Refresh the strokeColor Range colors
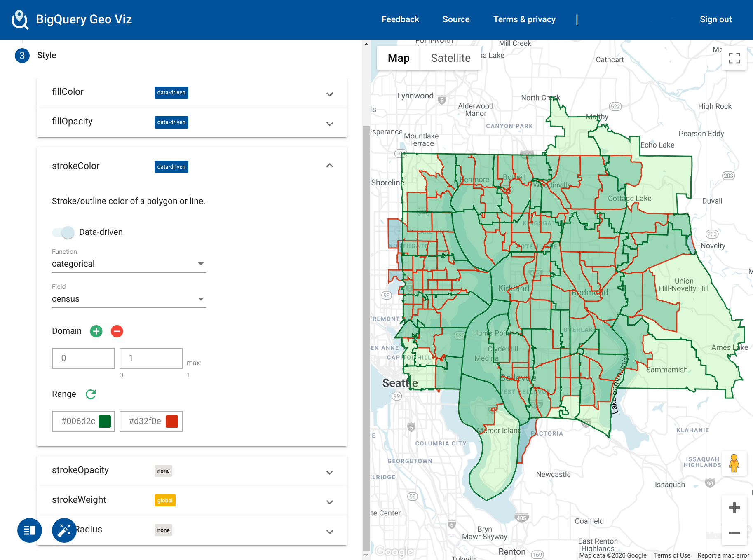 [x=91, y=394]
